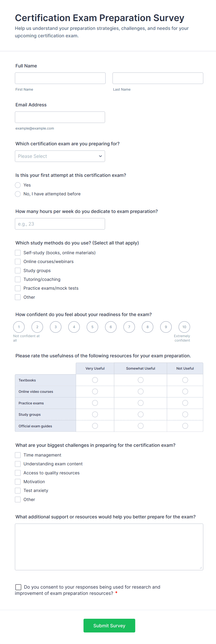Select Tutoring/coaching as a study method
The height and width of the screenshot is (644, 216).
coord(18,279)
